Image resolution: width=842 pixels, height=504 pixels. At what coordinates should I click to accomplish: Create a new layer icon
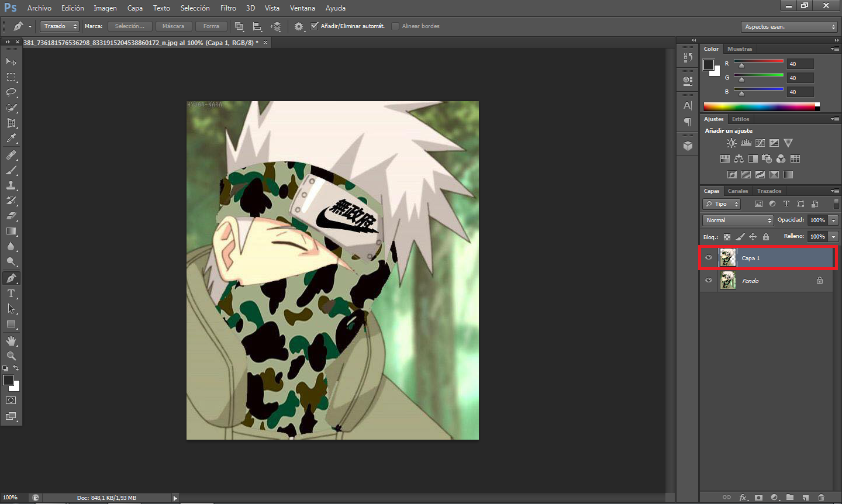[806, 498]
